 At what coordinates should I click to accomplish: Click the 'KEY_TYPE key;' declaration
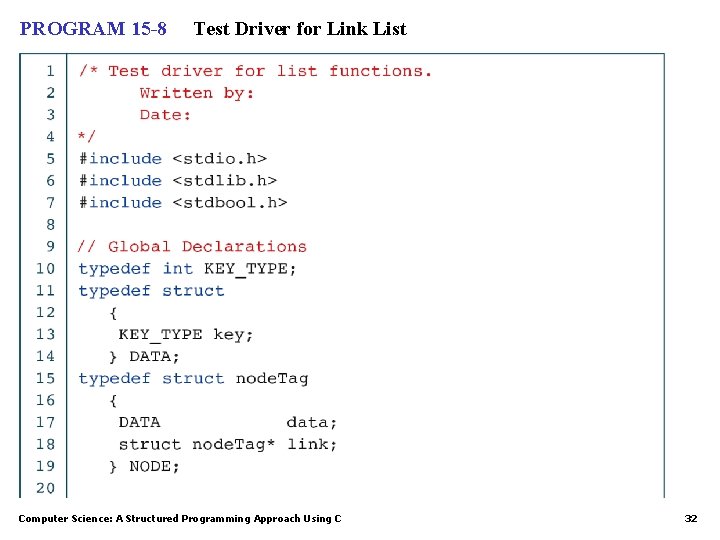click(x=186, y=335)
